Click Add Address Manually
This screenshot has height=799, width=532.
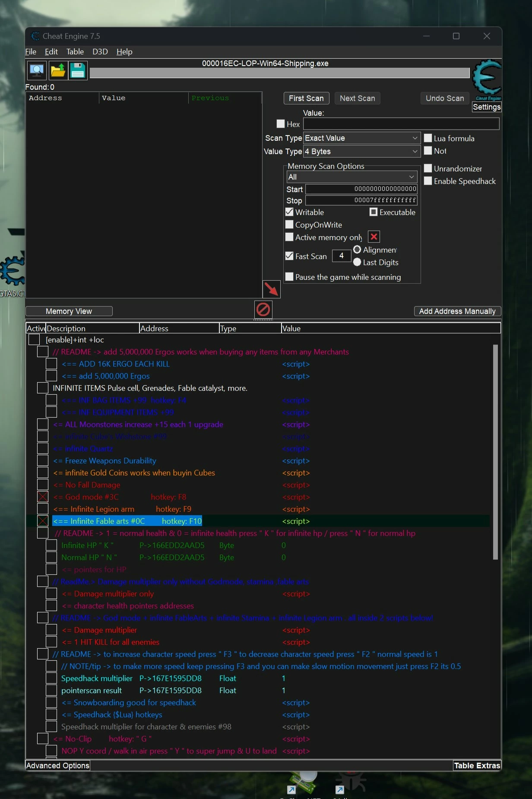click(457, 311)
